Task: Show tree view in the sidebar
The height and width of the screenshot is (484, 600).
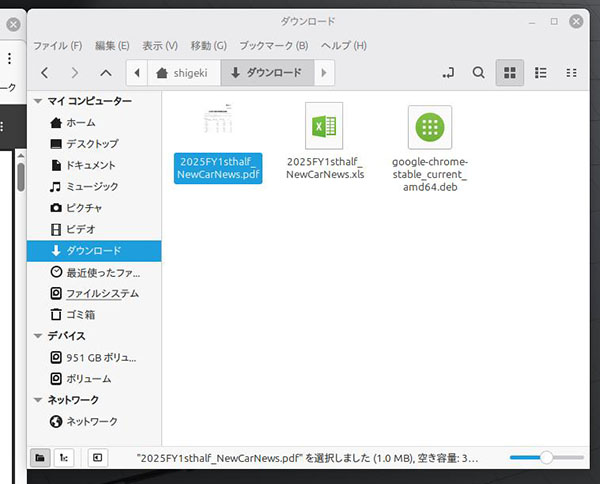Action: coord(63,457)
